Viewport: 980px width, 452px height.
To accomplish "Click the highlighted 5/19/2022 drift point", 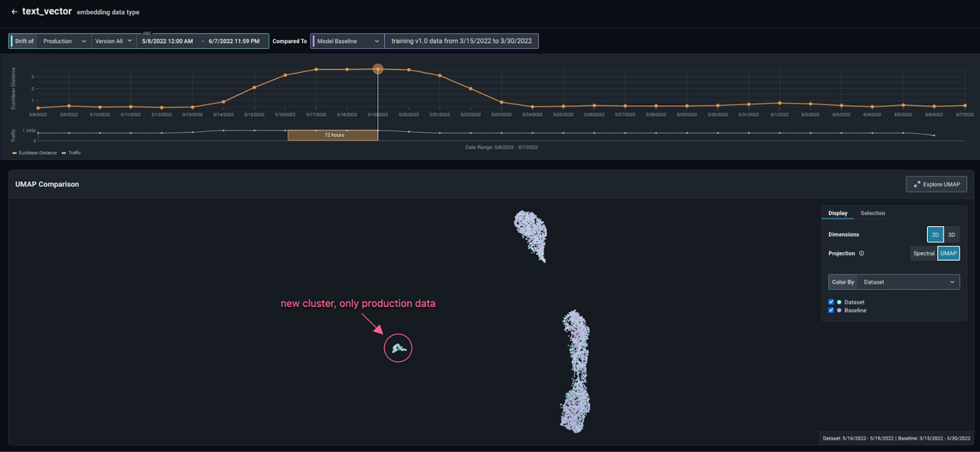I will [378, 69].
